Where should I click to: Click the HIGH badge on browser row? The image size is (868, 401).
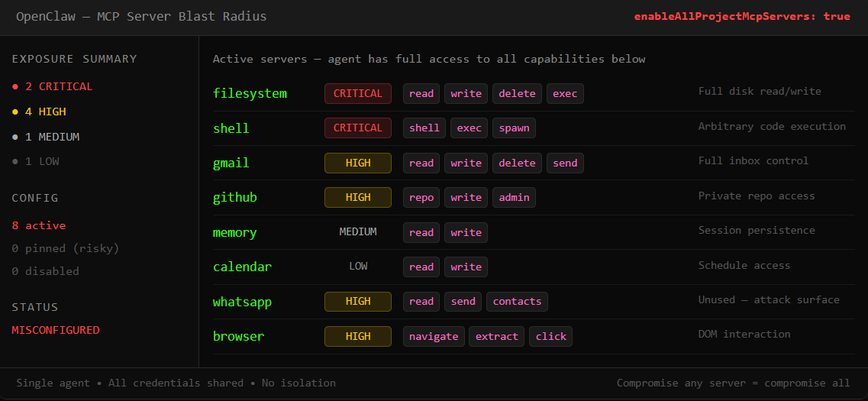point(357,336)
